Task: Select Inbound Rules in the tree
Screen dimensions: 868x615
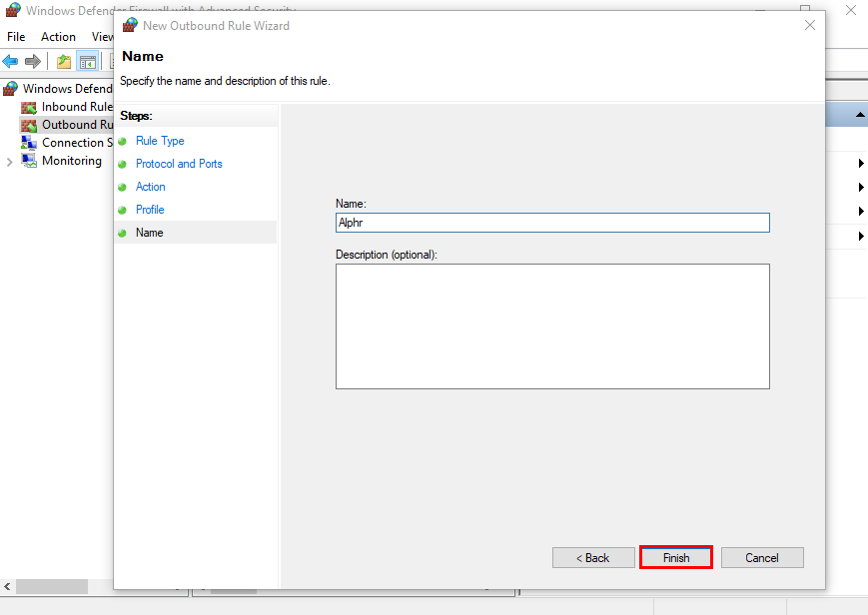Action: [x=77, y=106]
